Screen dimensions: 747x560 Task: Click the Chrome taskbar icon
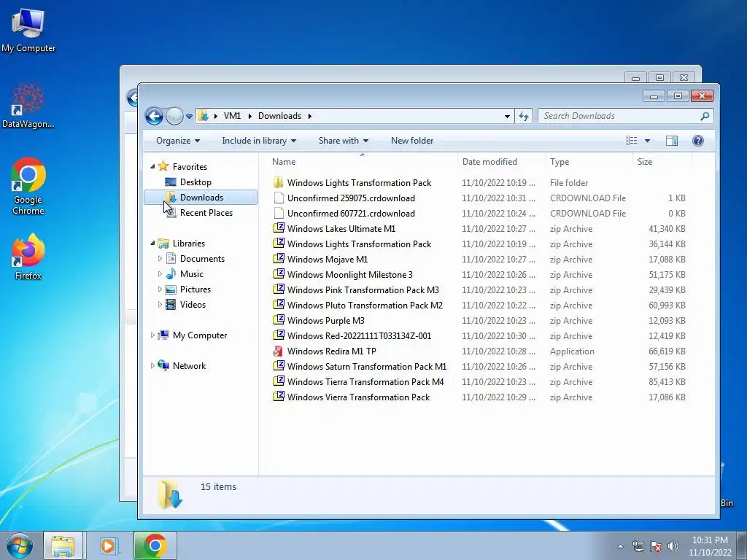[155, 545]
